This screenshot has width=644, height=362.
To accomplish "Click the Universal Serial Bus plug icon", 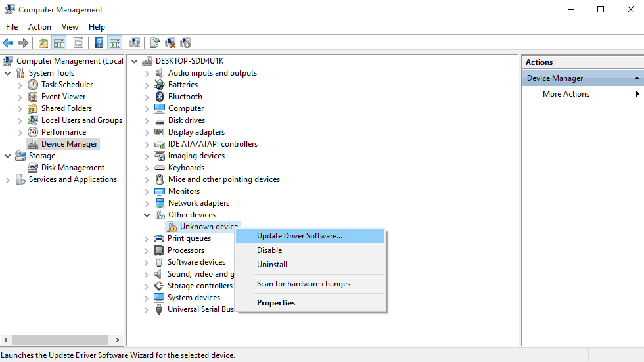I will [x=159, y=309].
